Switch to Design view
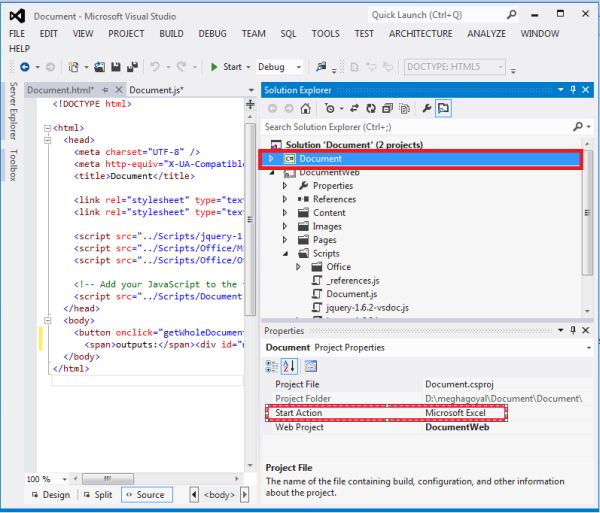The image size is (600, 513). (51, 495)
